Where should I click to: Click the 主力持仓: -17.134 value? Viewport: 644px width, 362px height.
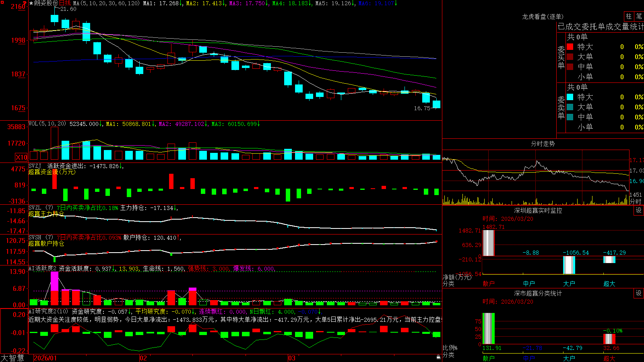click(149, 208)
